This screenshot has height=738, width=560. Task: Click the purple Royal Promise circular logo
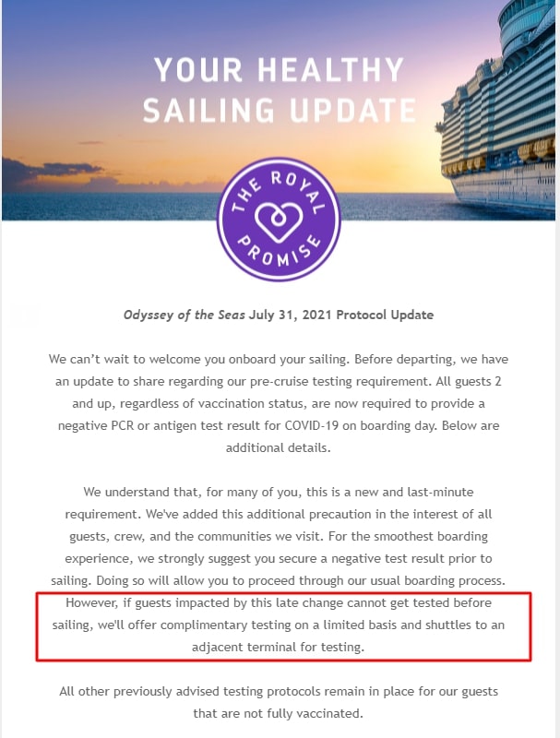[279, 220]
